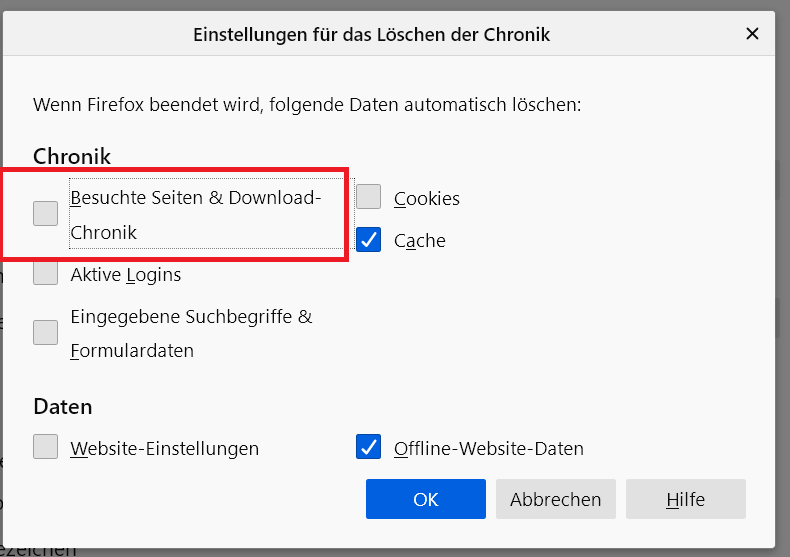
Task: Click the 'Daten' section heading
Action: point(62,407)
